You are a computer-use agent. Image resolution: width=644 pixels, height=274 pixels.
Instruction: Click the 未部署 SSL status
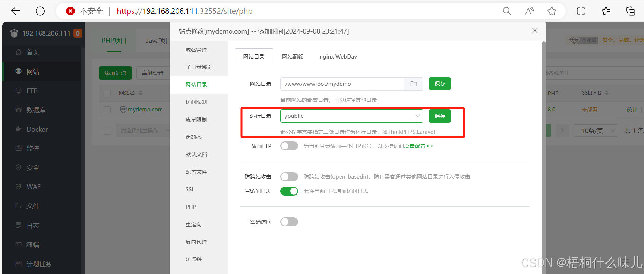pos(590,110)
